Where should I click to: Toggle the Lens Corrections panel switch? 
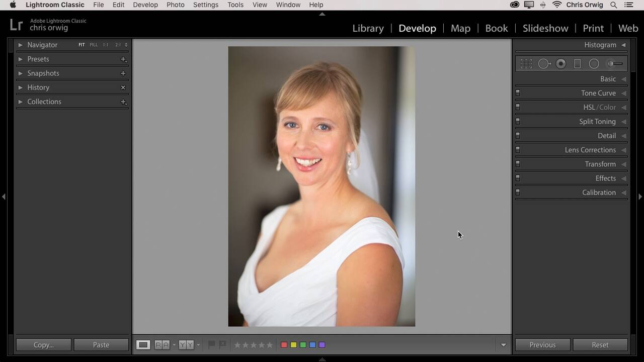pyautogui.click(x=518, y=150)
